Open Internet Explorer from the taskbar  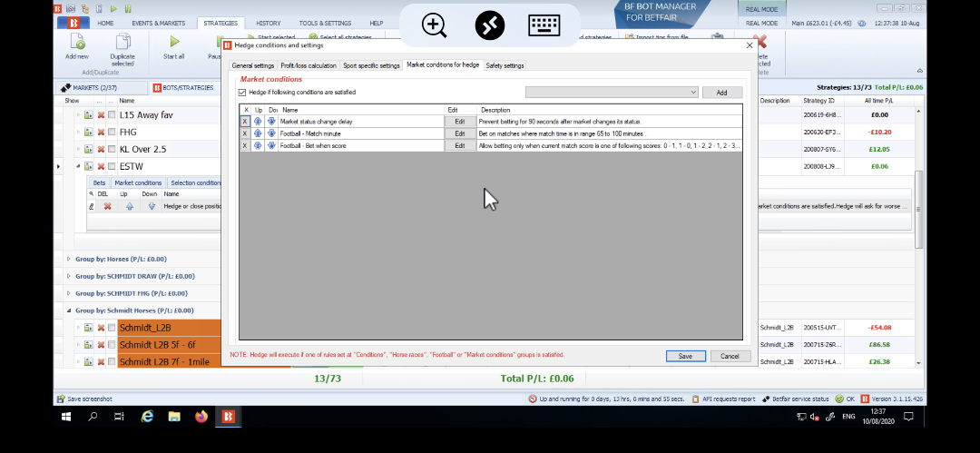click(x=148, y=416)
